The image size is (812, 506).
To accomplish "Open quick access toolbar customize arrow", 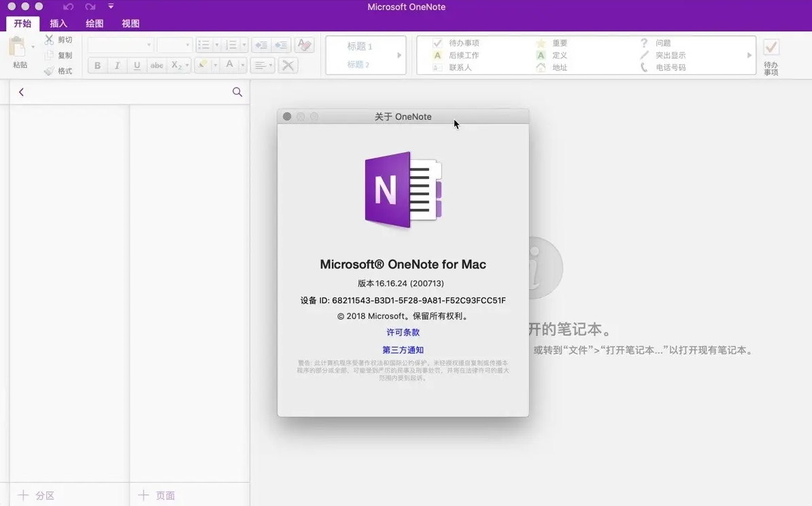I will click(111, 6).
